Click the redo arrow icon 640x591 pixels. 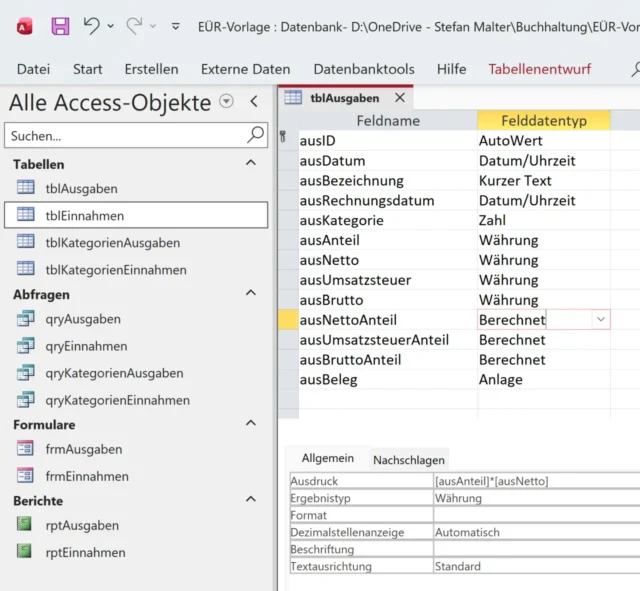click(134, 26)
